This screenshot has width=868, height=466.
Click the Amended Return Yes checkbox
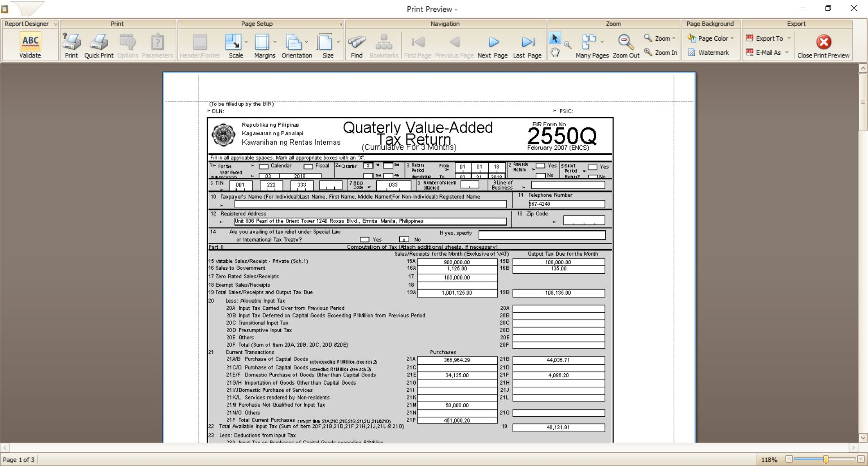tap(540, 166)
